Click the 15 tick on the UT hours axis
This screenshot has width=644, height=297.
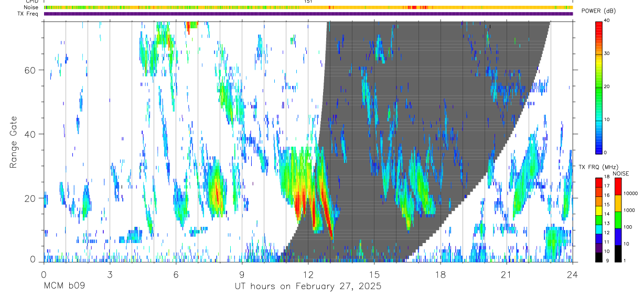coord(374,274)
